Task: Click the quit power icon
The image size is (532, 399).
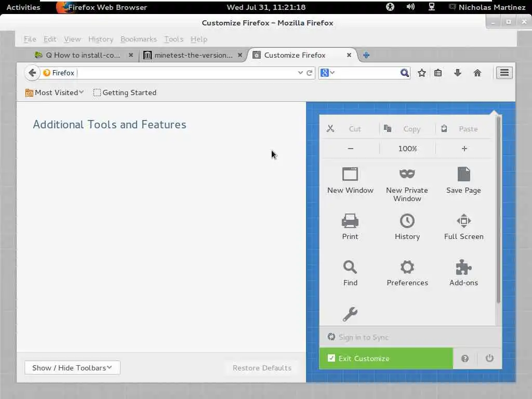Action: (x=489, y=358)
